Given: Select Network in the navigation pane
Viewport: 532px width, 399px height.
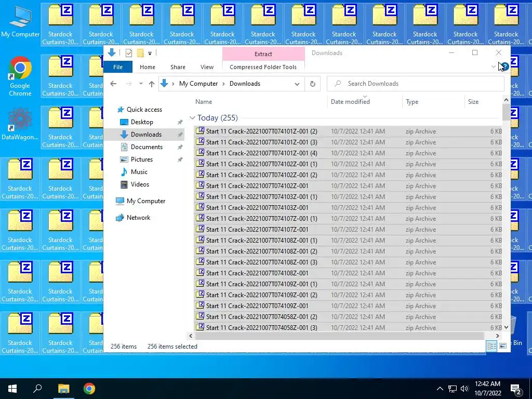Looking at the screenshot, I should [138, 218].
